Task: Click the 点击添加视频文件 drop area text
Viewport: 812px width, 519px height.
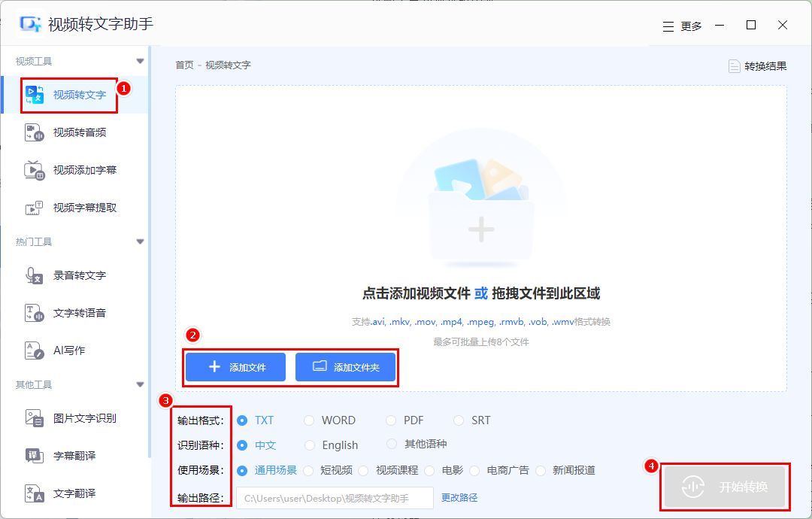Action: (417, 293)
